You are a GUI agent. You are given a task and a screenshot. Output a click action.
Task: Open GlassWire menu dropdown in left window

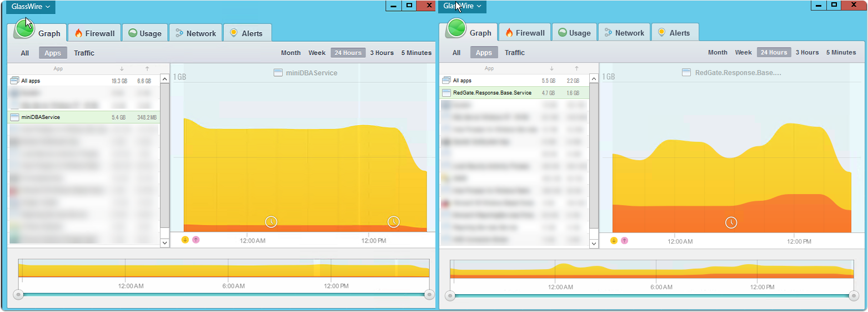point(31,7)
